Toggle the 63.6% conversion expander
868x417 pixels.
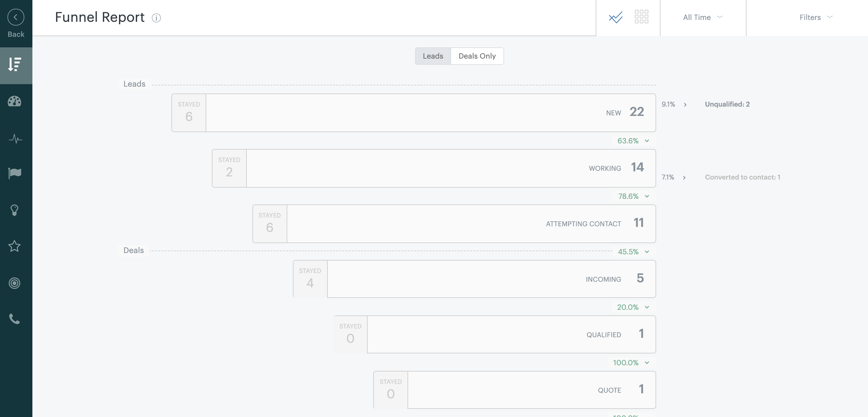click(633, 141)
